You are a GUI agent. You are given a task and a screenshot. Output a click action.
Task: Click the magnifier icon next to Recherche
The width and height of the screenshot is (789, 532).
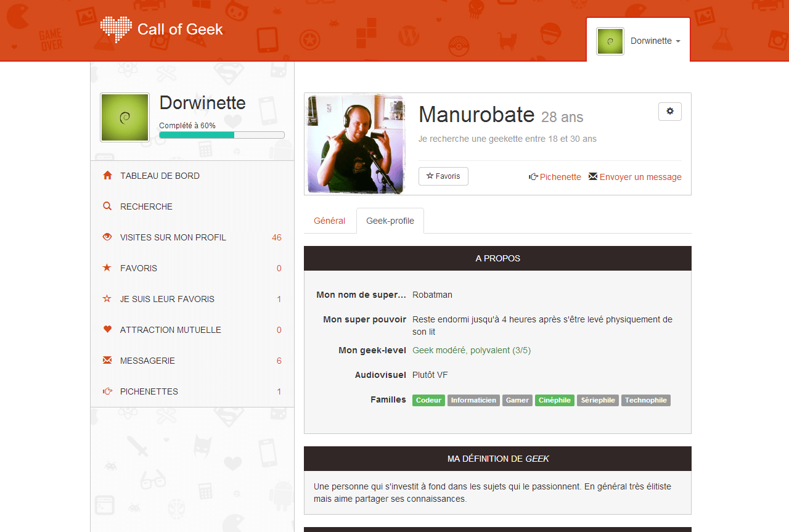pos(107,207)
